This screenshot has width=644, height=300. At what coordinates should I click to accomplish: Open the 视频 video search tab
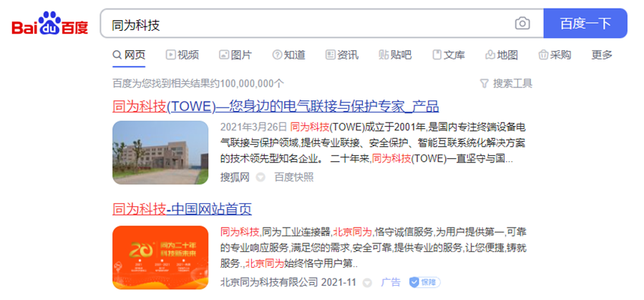coord(182,54)
